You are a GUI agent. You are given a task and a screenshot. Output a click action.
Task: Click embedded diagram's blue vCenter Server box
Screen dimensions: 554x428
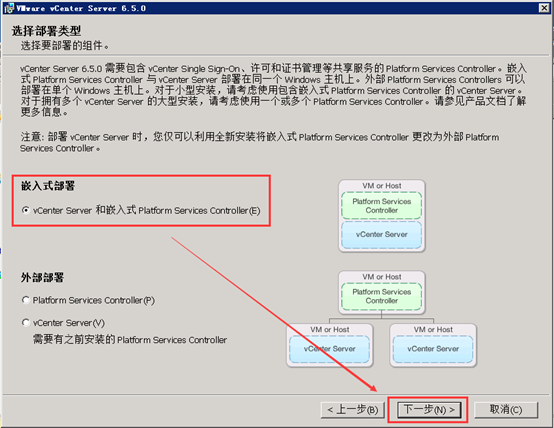pyautogui.click(x=382, y=235)
